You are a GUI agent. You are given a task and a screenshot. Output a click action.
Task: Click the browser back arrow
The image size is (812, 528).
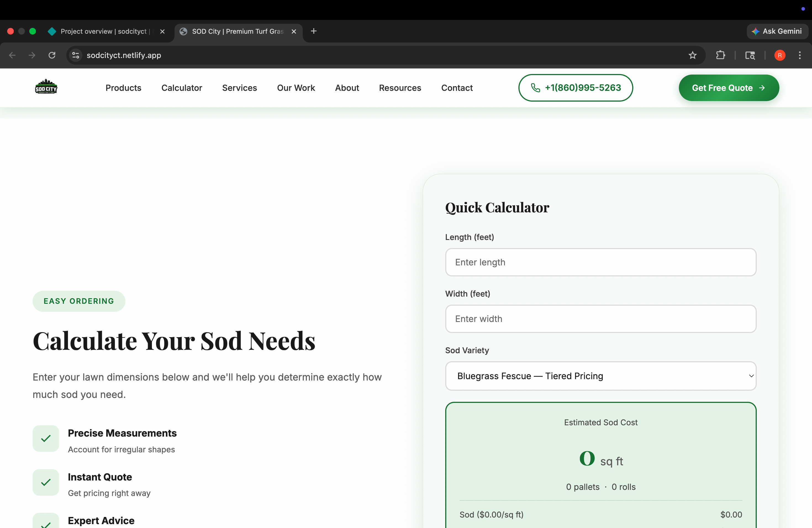pos(12,55)
